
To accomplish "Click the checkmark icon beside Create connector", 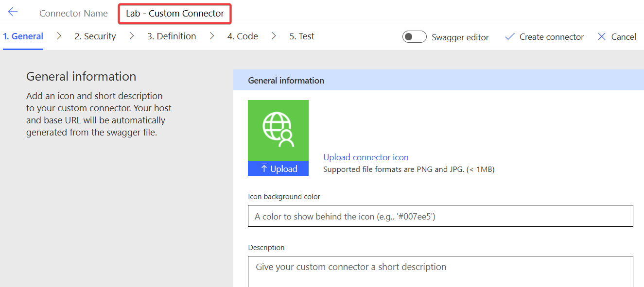I will pyautogui.click(x=509, y=36).
